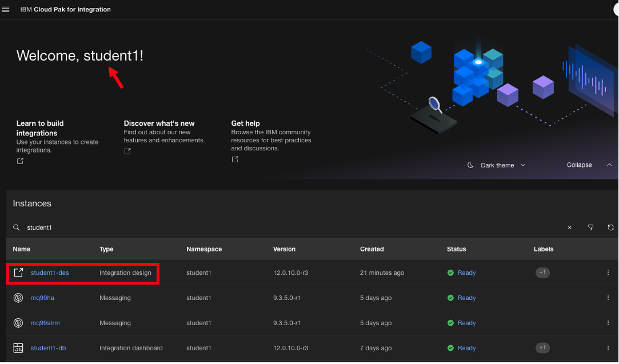Open overflow menu for mq99ha row
The width and height of the screenshot is (619, 364).
(x=608, y=298)
